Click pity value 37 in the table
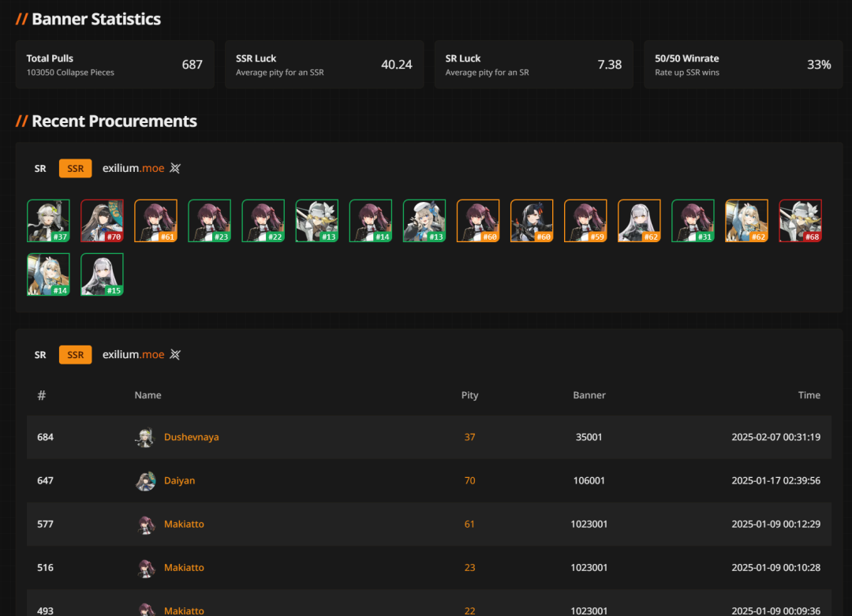 (469, 437)
